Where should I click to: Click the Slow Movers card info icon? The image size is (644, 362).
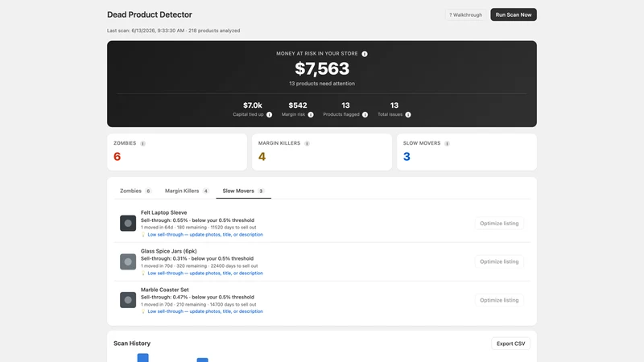tap(447, 144)
